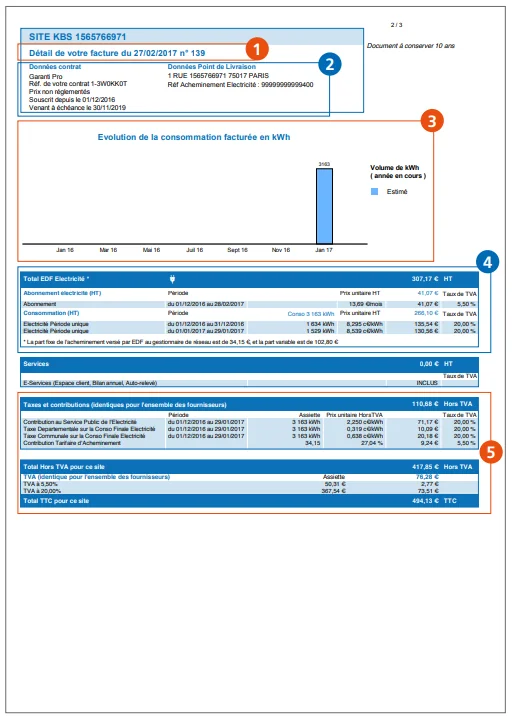Screen dimensions: 512x718
Task: Select the 135,54 € amount
Action: (x=426, y=324)
